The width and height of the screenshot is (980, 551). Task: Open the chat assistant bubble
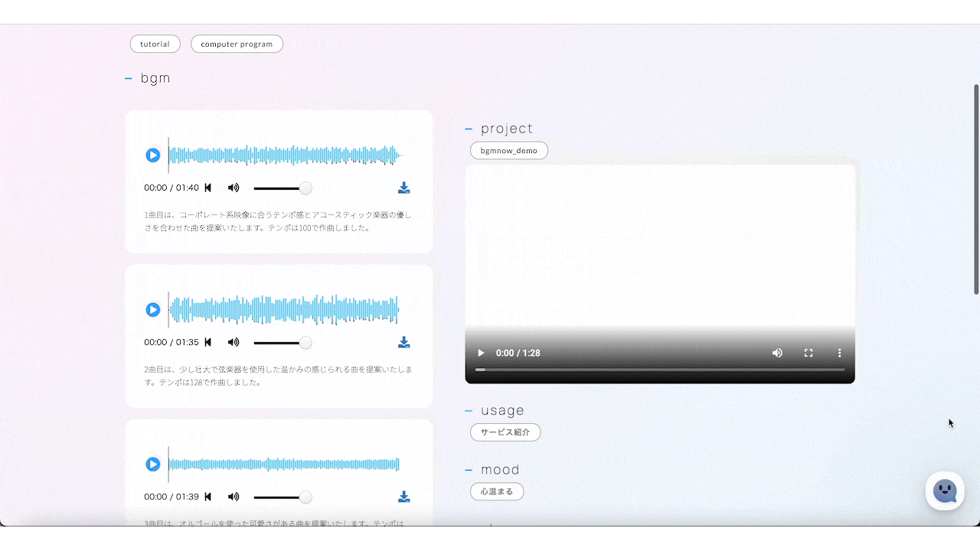(945, 491)
